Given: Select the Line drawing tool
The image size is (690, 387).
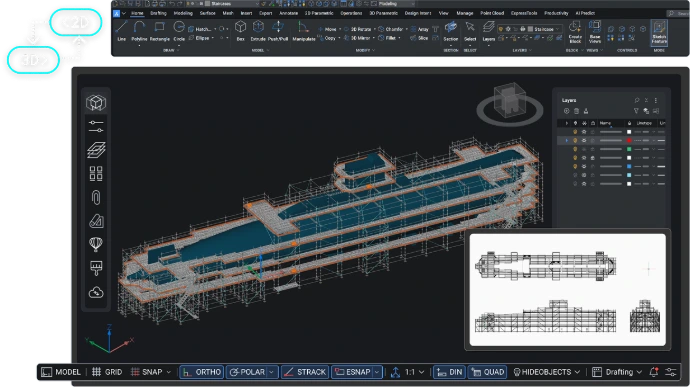Looking at the screenshot, I should pyautogui.click(x=121, y=31).
